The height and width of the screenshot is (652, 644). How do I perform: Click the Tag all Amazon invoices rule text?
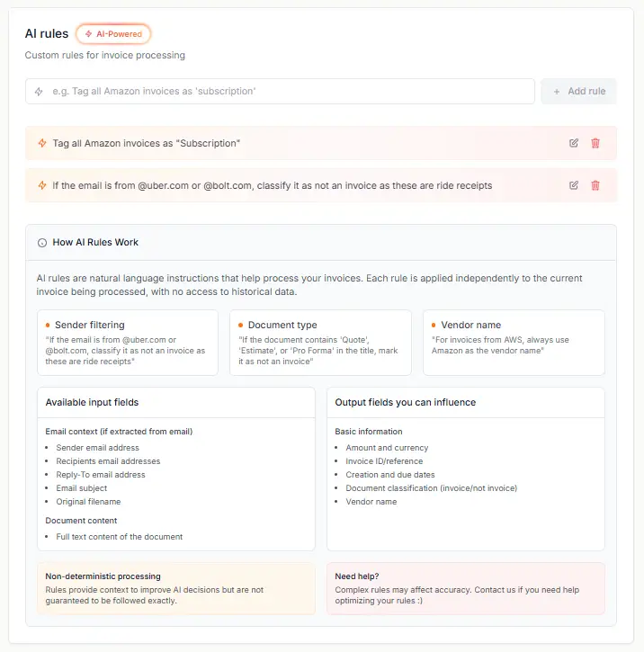point(147,143)
